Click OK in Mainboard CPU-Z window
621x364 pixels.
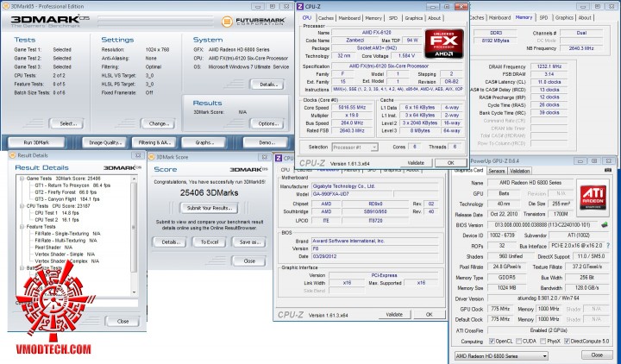pos(429,315)
